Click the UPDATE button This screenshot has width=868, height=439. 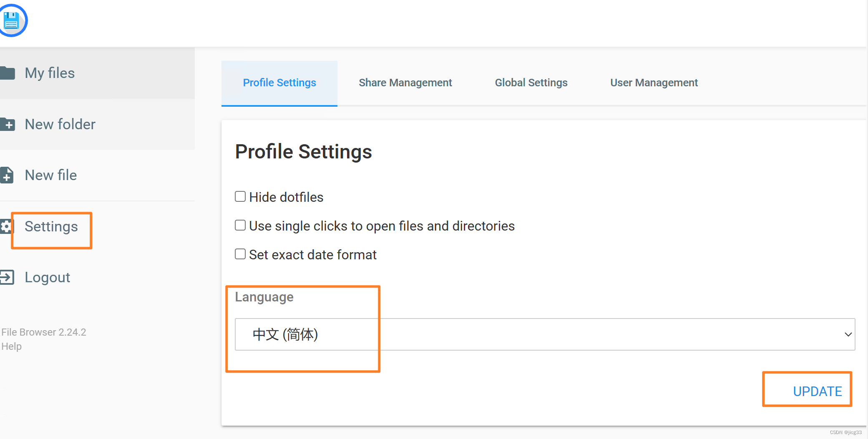[x=817, y=391]
